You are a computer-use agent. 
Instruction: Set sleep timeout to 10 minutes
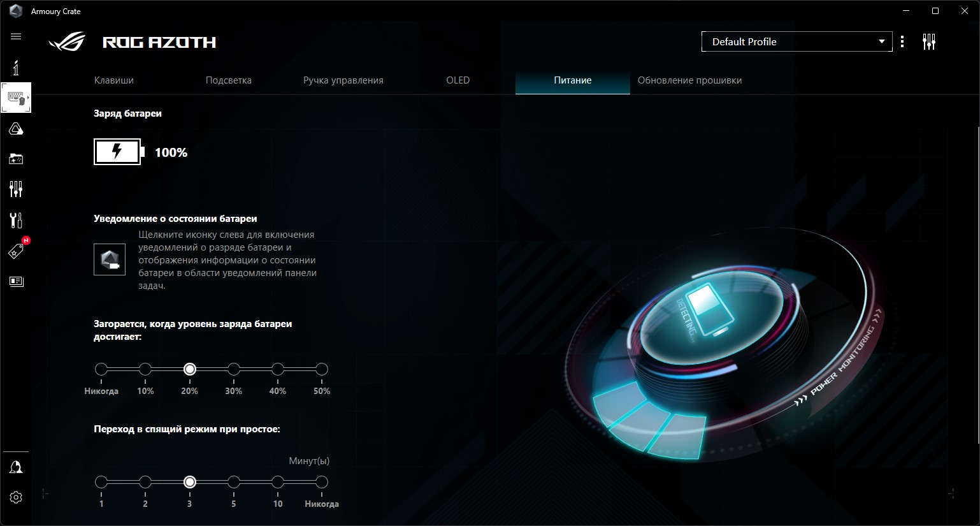(278, 482)
